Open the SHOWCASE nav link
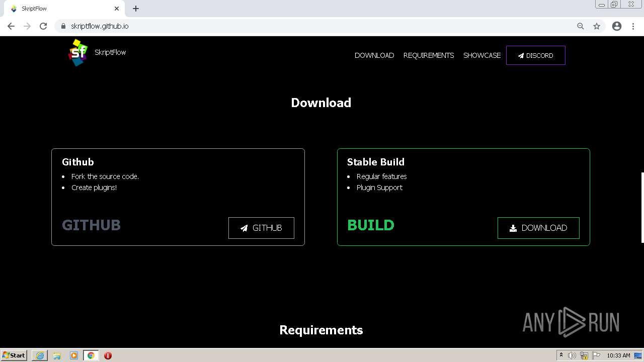The image size is (644, 362). (482, 55)
